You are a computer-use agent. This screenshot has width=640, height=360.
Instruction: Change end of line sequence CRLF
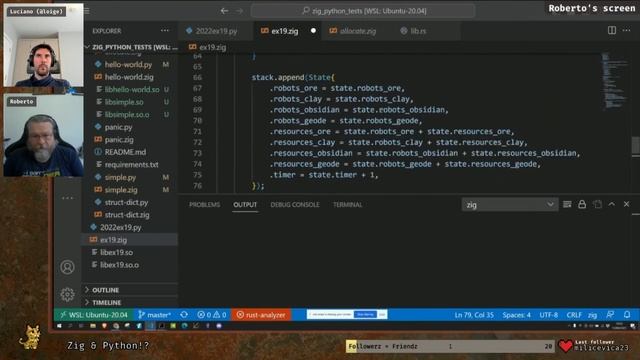click(574, 315)
